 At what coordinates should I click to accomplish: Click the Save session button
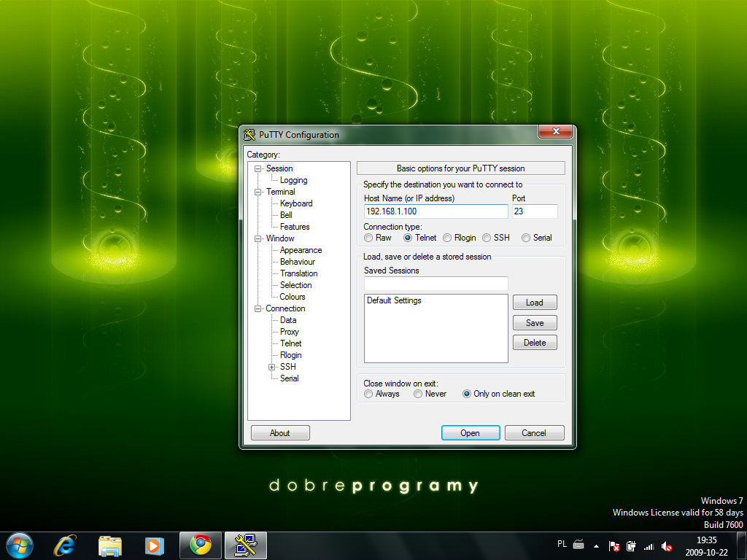[x=535, y=323]
